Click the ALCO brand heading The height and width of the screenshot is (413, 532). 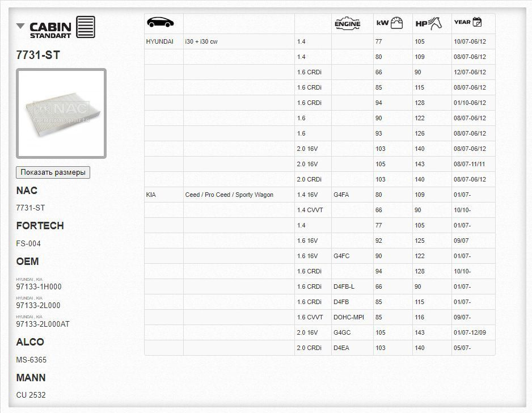tap(30, 342)
